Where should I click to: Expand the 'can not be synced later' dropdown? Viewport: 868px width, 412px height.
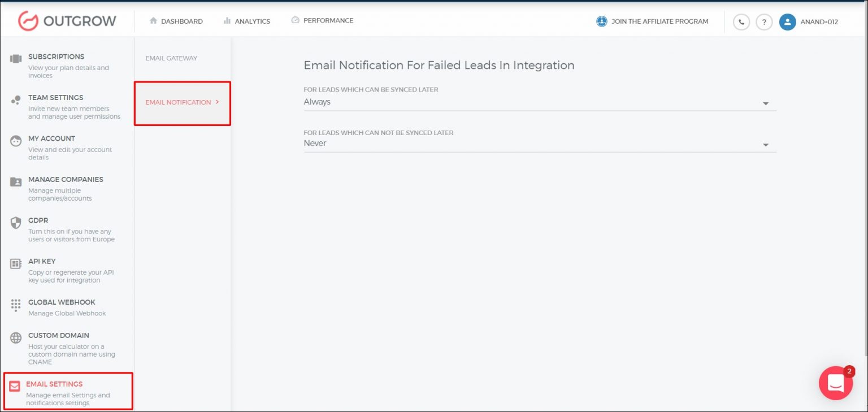point(766,145)
